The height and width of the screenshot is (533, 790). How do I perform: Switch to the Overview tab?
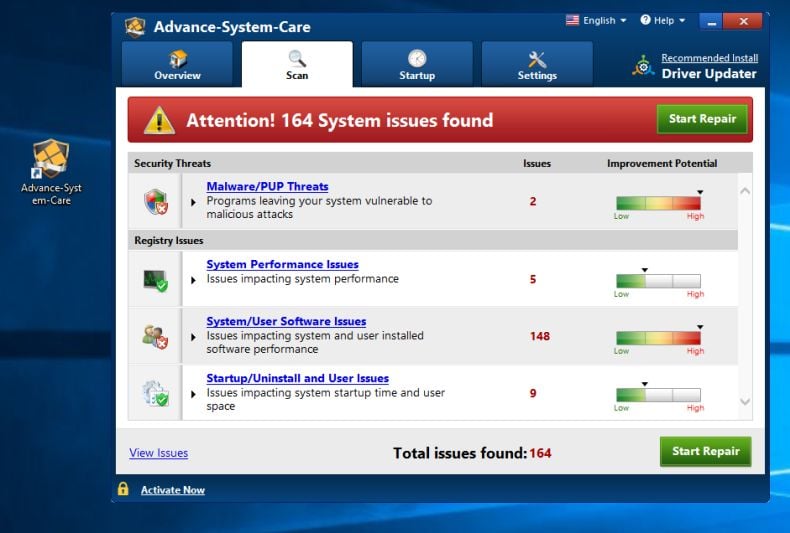(x=177, y=64)
